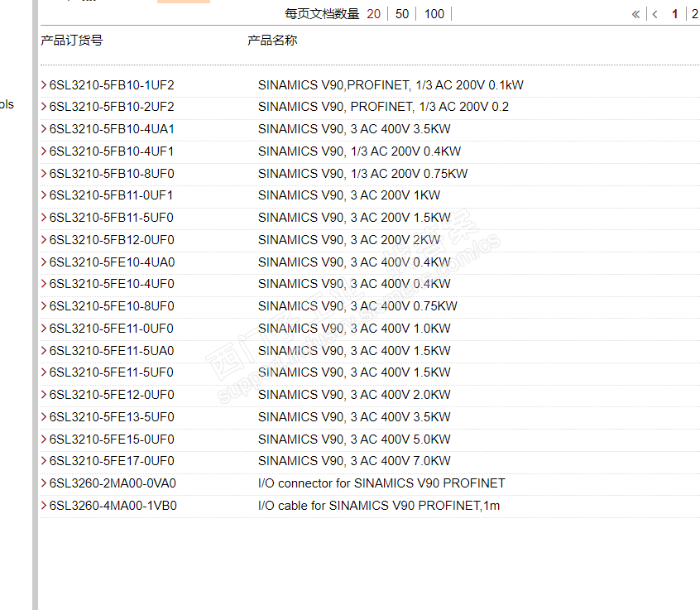The image size is (700, 610).
Task: Expand red chevron beside 6SL3210-5FB10-4UA1
Action: point(44,128)
